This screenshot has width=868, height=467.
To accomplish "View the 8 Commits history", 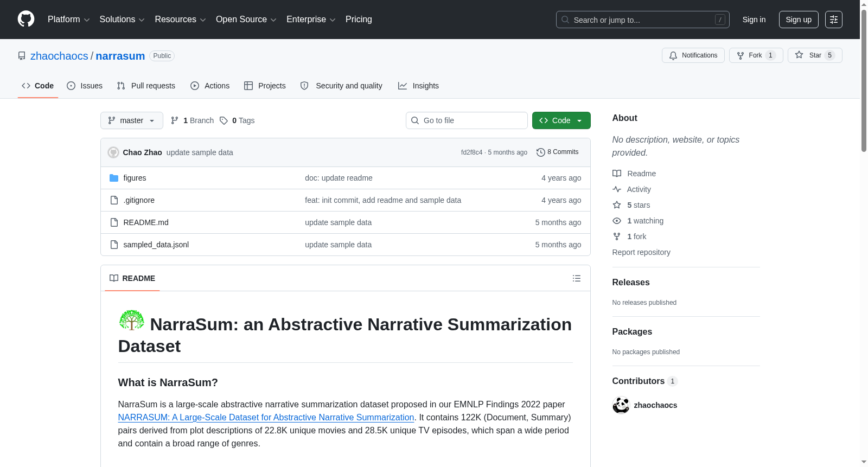I will (x=558, y=152).
